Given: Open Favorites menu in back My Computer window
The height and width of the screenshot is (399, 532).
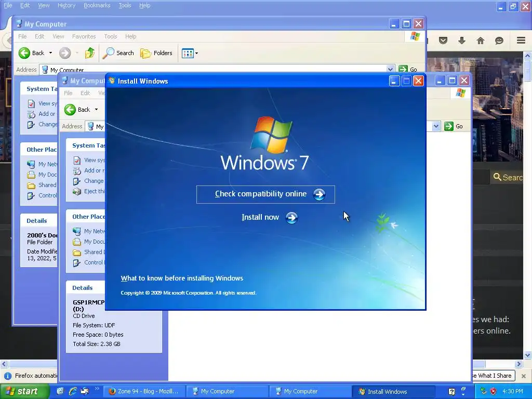Looking at the screenshot, I should (x=84, y=36).
